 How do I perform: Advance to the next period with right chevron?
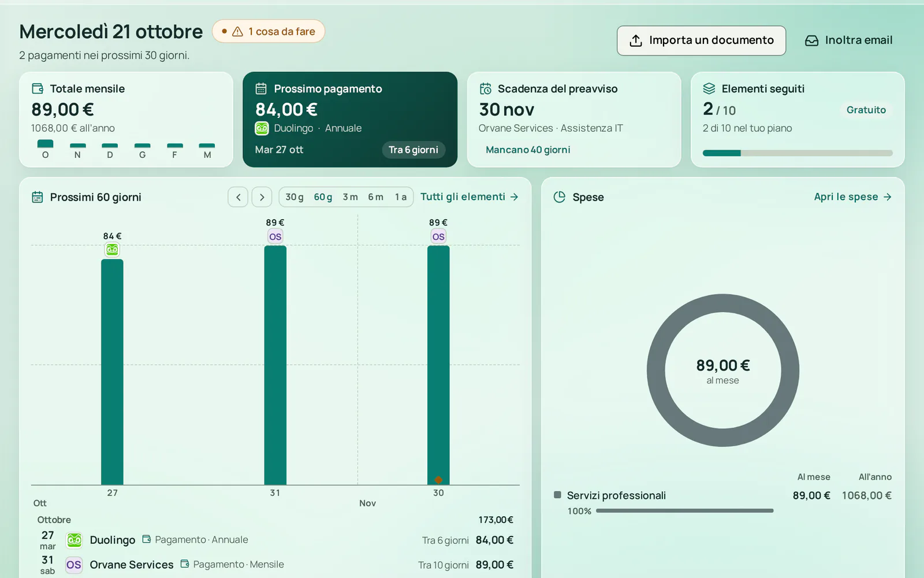[262, 197]
